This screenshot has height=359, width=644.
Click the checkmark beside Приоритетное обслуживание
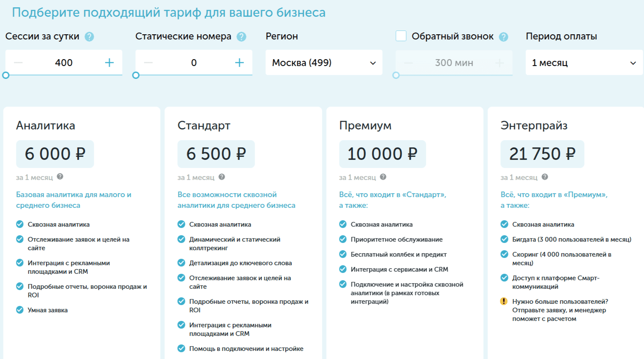[x=342, y=239]
